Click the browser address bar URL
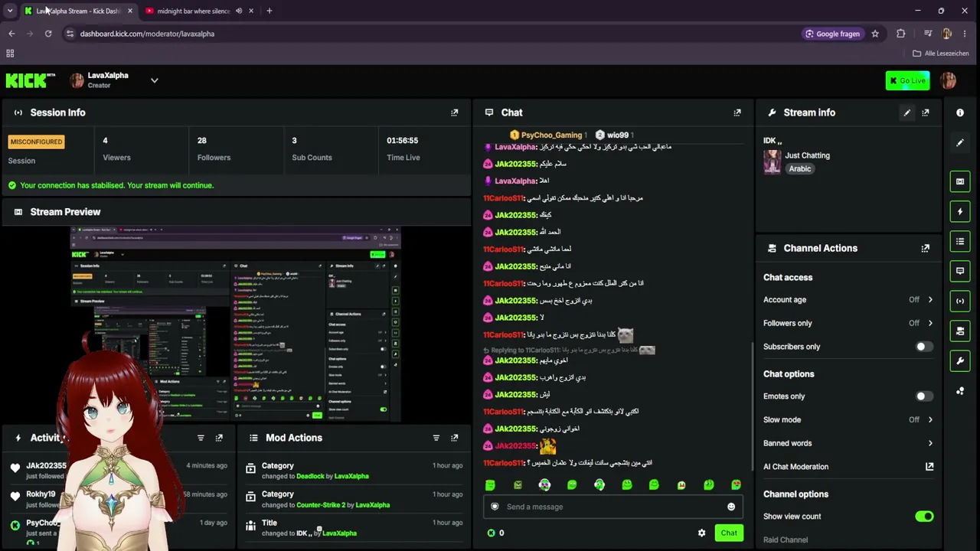980x551 pixels. 147,34
